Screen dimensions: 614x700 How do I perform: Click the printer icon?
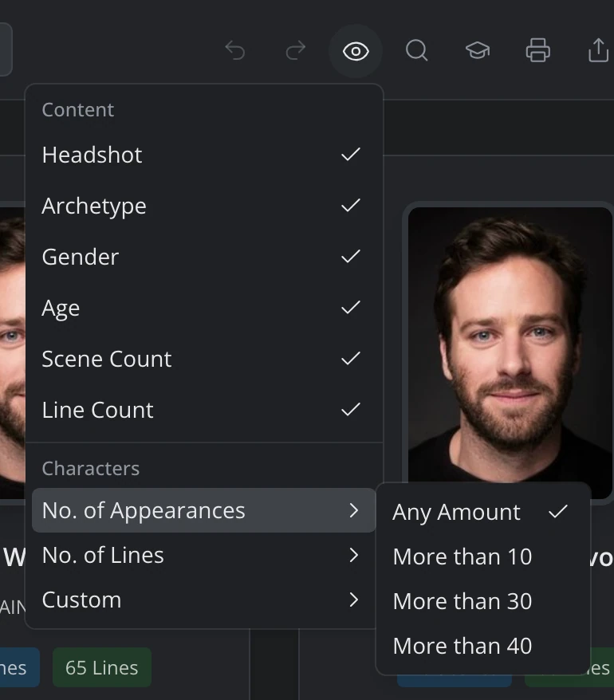537,50
